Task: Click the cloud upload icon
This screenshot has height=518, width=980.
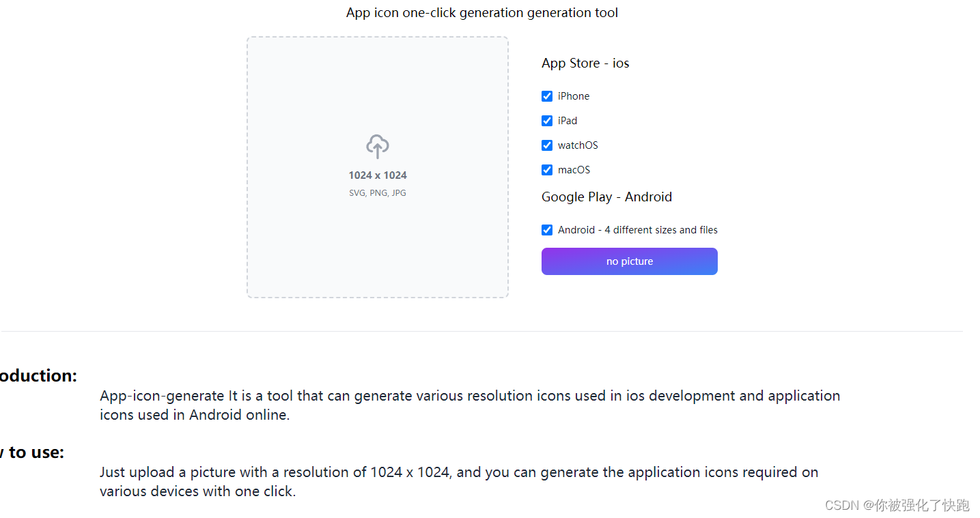Action: [x=378, y=146]
